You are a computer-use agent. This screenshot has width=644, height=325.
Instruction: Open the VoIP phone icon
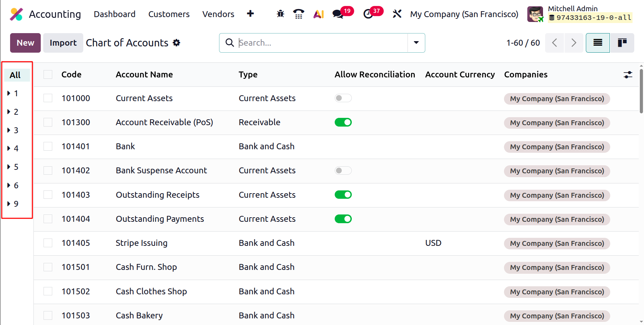pos(298,14)
